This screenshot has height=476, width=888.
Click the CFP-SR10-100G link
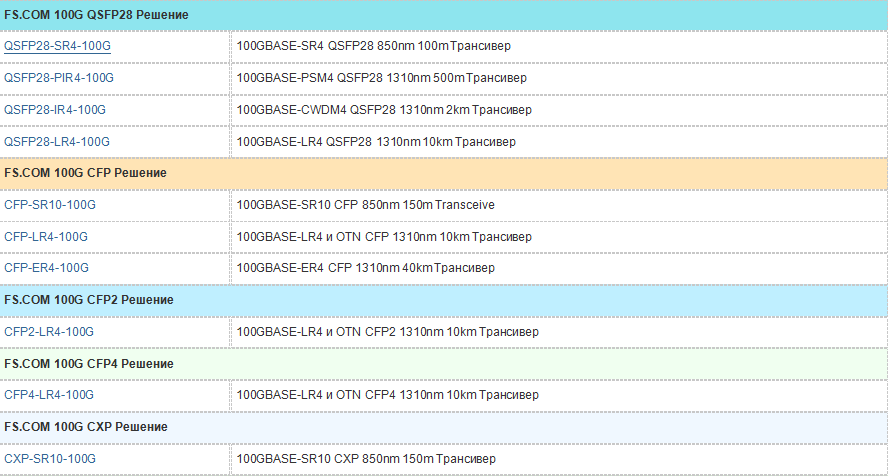tap(50, 205)
